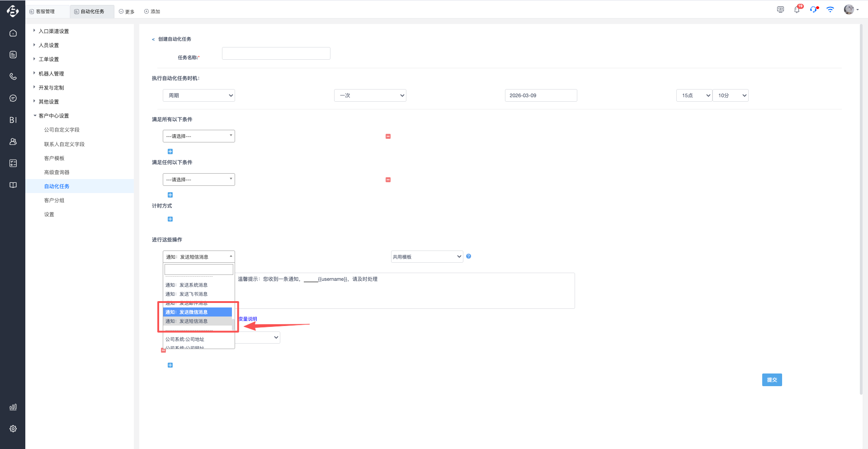Select 通知: 发送微信消息 option
The image size is (868, 449).
click(x=197, y=312)
